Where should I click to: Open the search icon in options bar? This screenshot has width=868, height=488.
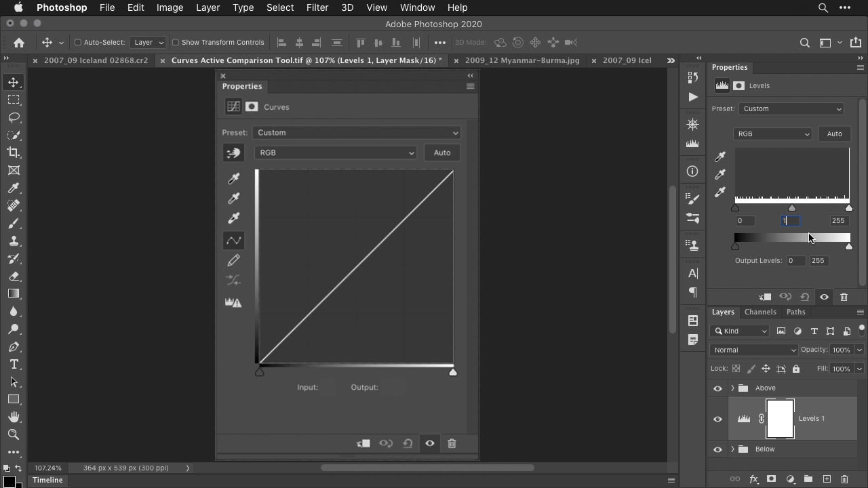tap(805, 42)
